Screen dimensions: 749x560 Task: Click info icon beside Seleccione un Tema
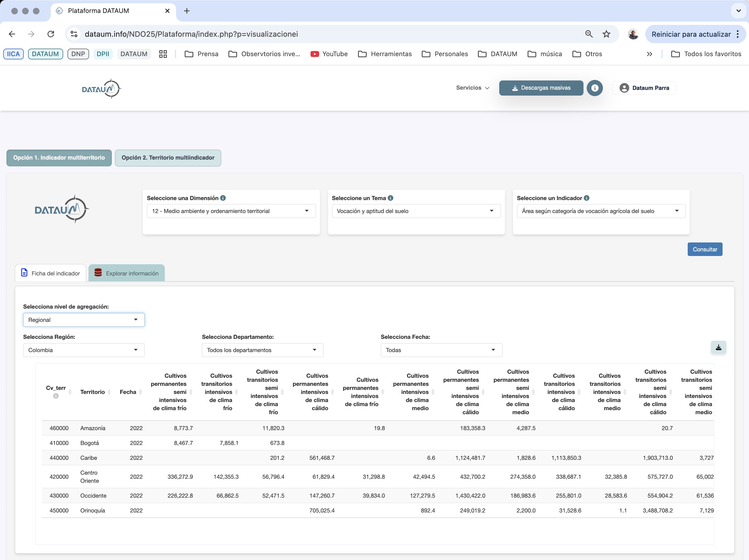(390, 198)
